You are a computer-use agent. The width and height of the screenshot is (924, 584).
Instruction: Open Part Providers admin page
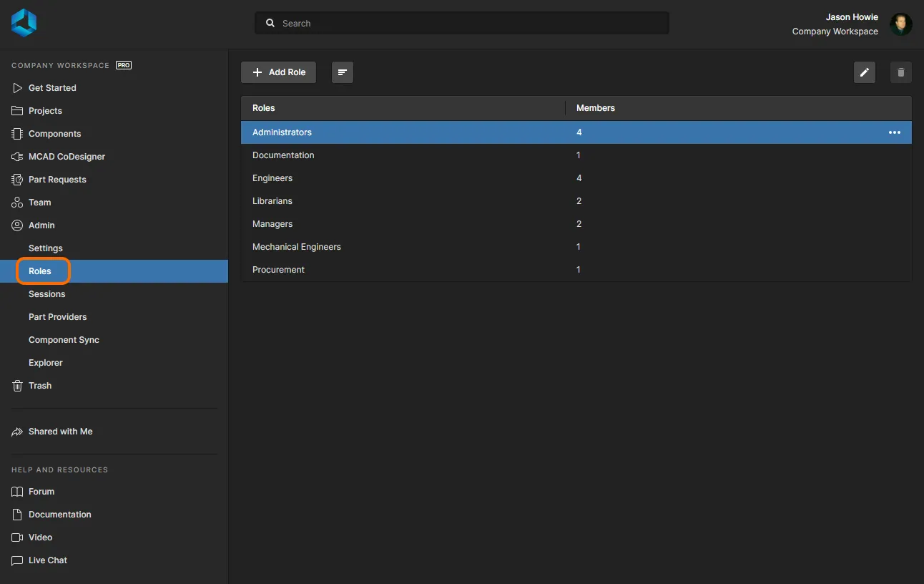[57, 317]
